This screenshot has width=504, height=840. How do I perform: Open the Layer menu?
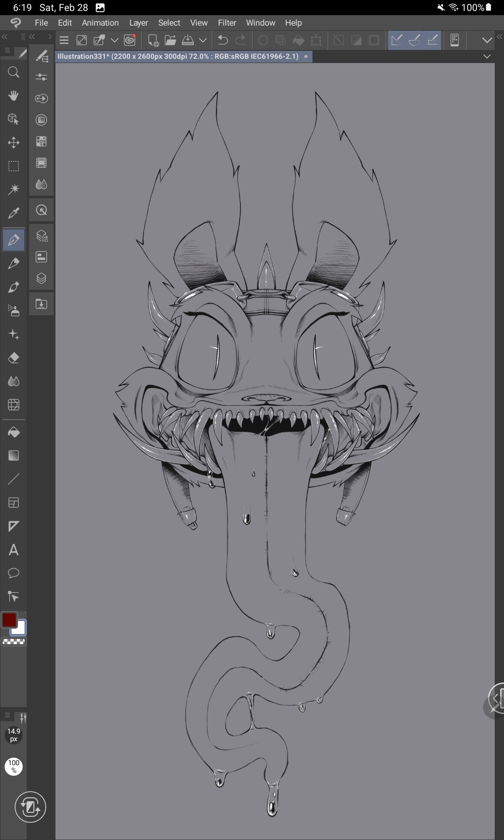[138, 23]
